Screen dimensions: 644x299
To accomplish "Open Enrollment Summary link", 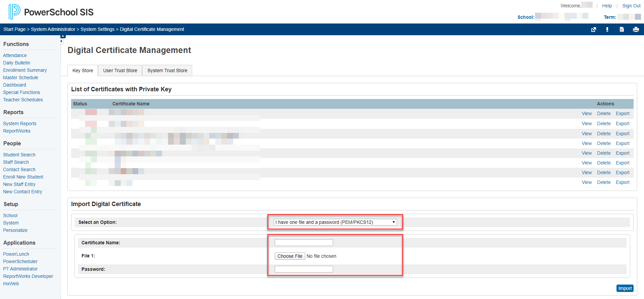I will [x=25, y=70].
